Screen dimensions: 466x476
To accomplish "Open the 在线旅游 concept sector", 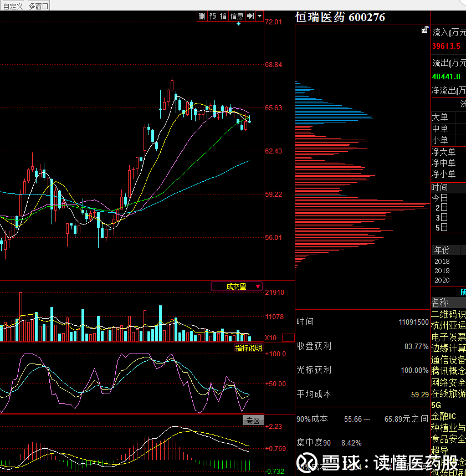I will 448,394.
